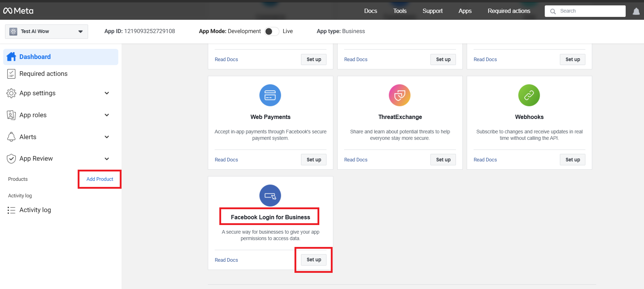Click the ThreatExchange shield icon

[x=399, y=95]
